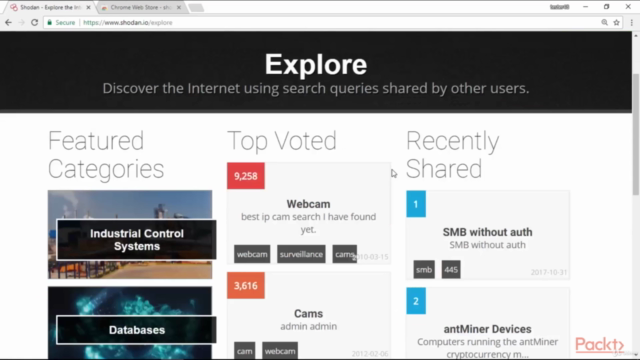This screenshot has width=640, height=360.
Task: Click the 9,258 vote count badge
Action: tap(246, 176)
